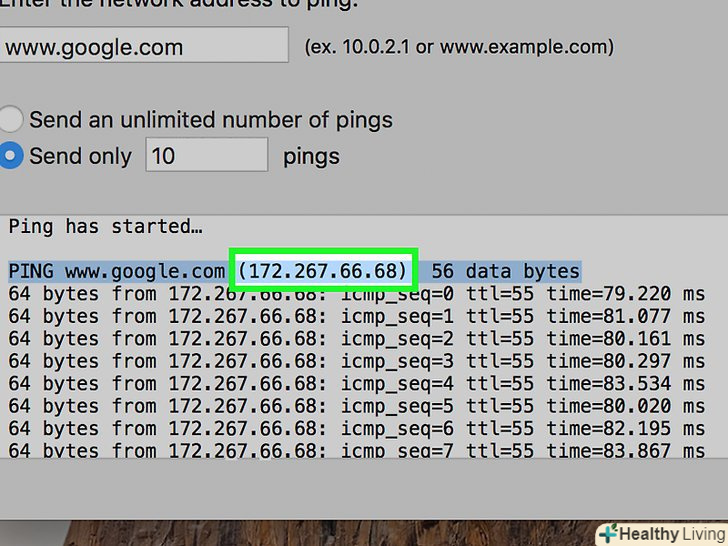Select the icmp_seq=6 ping result line

tap(355, 429)
